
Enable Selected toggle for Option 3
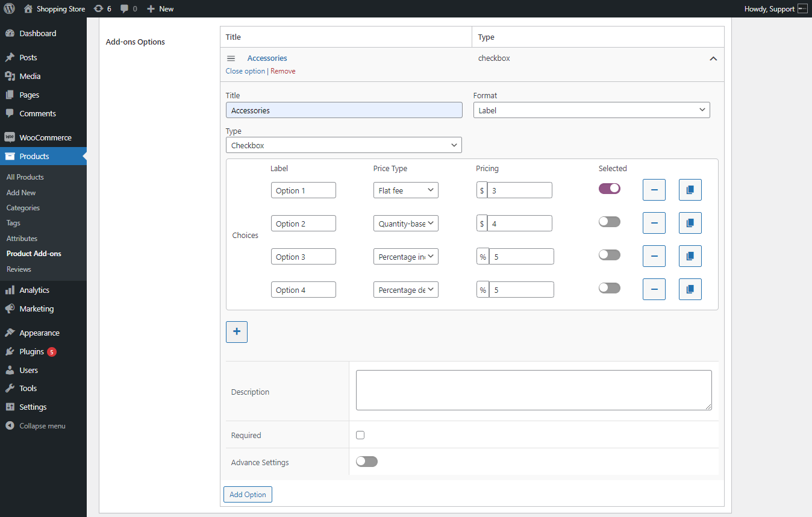(610, 255)
